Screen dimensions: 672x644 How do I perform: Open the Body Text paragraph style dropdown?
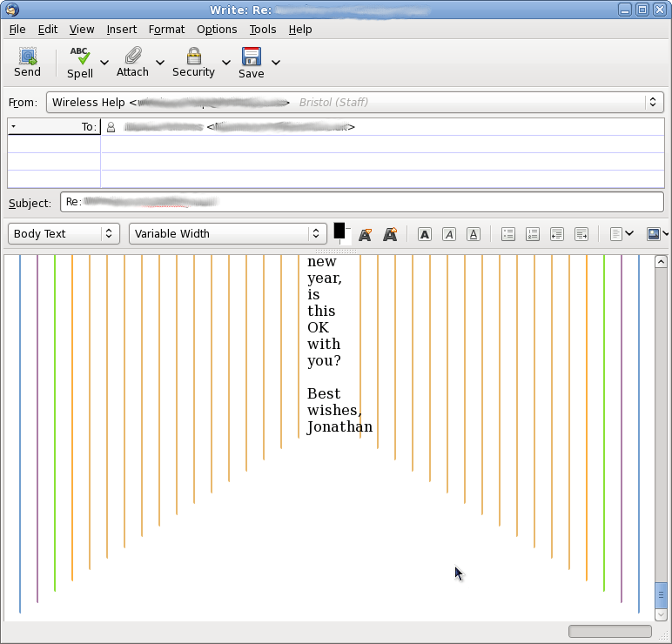[x=64, y=233]
